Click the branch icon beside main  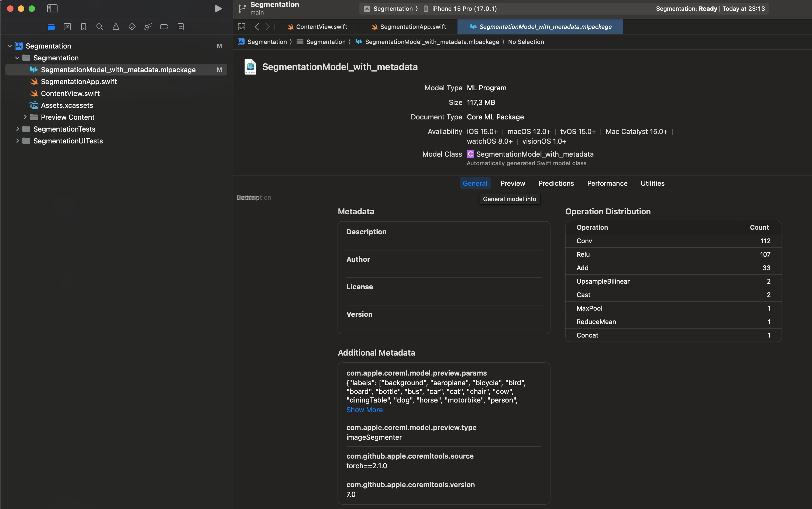pyautogui.click(x=242, y=8)
